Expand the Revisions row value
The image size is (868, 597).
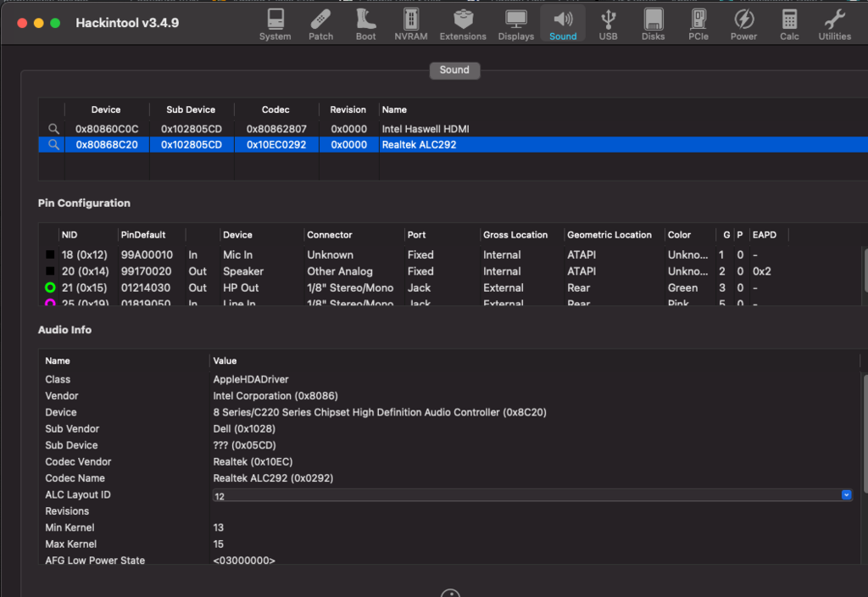(x=339, y=511)
